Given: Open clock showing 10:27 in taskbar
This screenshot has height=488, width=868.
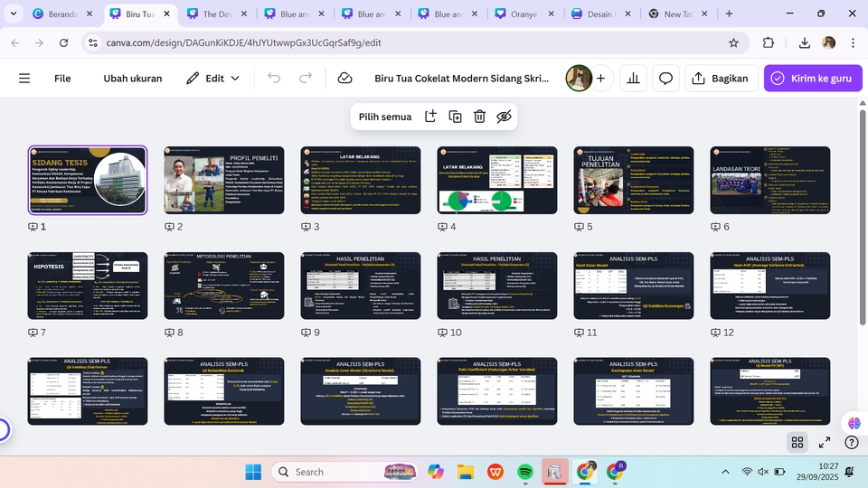Looking at the screenshot, I should 817,472.
